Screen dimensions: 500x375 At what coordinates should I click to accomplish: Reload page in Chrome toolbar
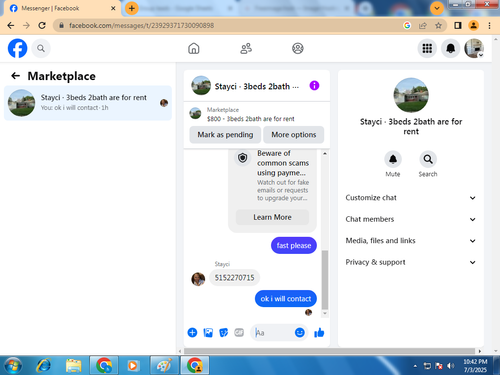point(42,25)
